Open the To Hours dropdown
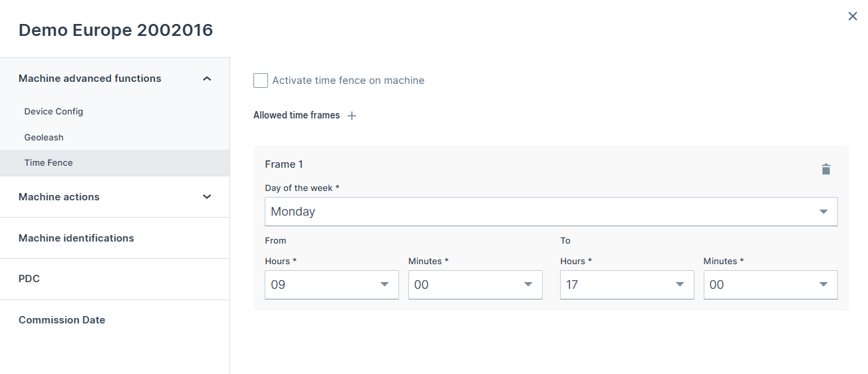The width and height of the screenshot is (868, 374). [x=627, y=285]
